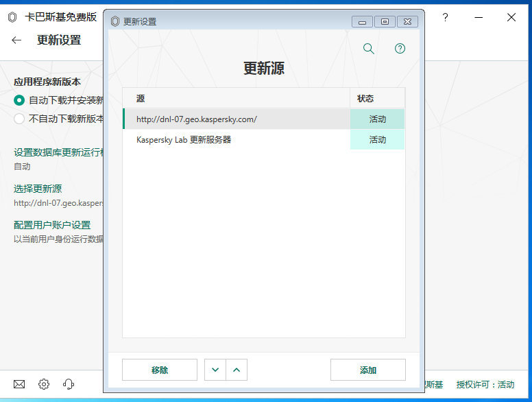Open the 选择更新源 link
Image resolution: width=532 pixels, height=402 pixels.
pos(38,189)
